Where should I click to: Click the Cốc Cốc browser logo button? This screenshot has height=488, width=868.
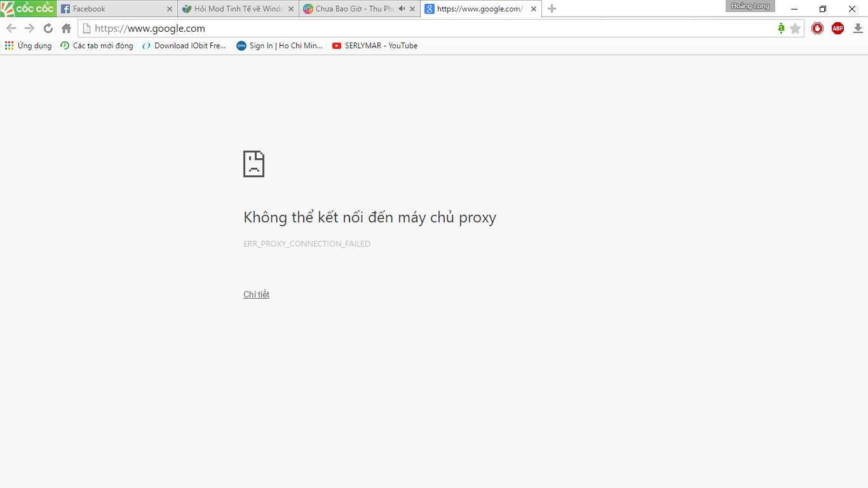tap(29, 9)
